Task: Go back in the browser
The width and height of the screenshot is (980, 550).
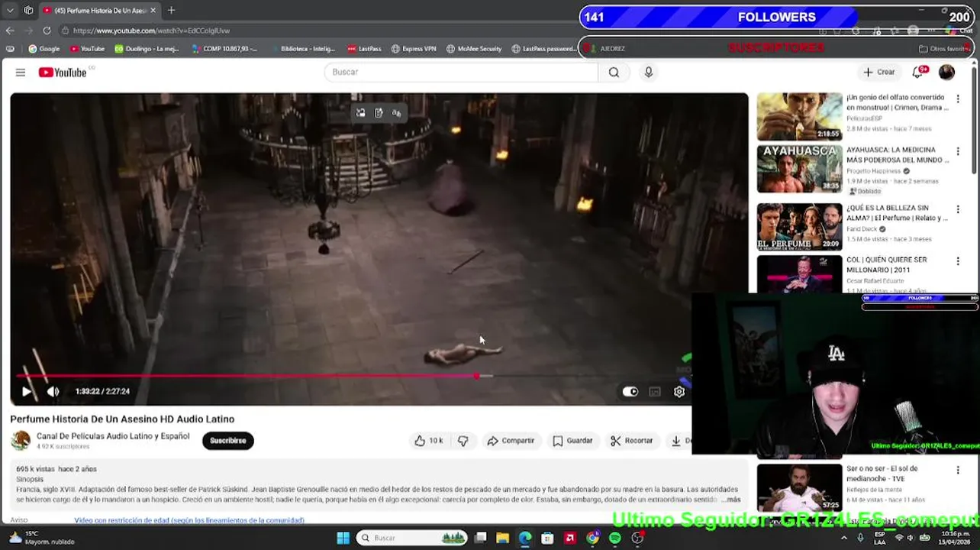Action: (10, 31)
